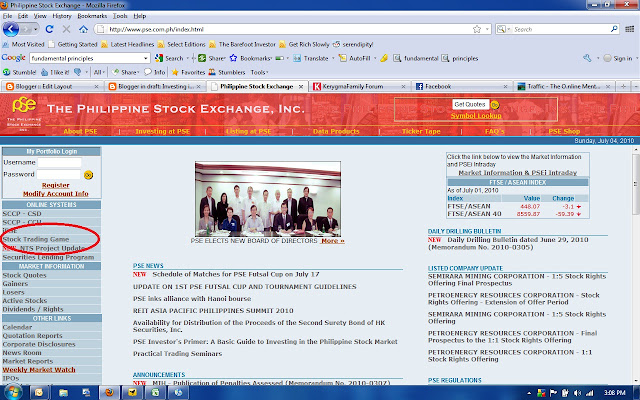Open Stock Trading Game link

[36, 239]
